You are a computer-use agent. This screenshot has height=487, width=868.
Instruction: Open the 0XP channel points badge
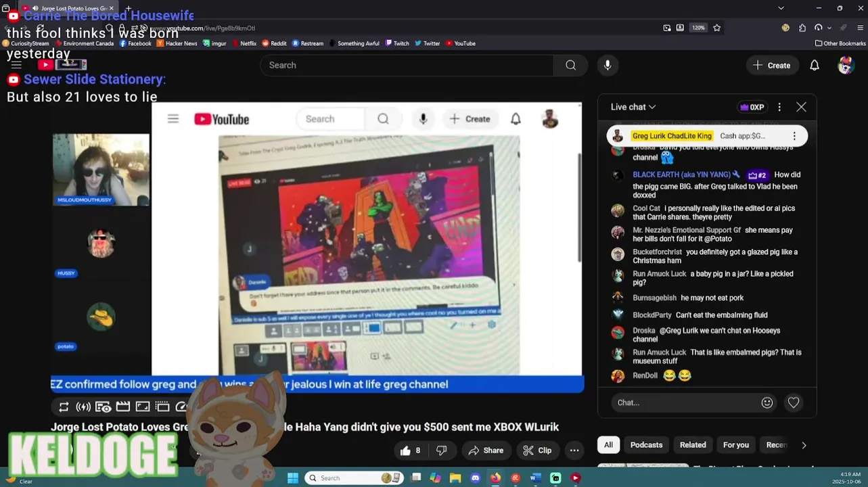click(x=752, y=107)
